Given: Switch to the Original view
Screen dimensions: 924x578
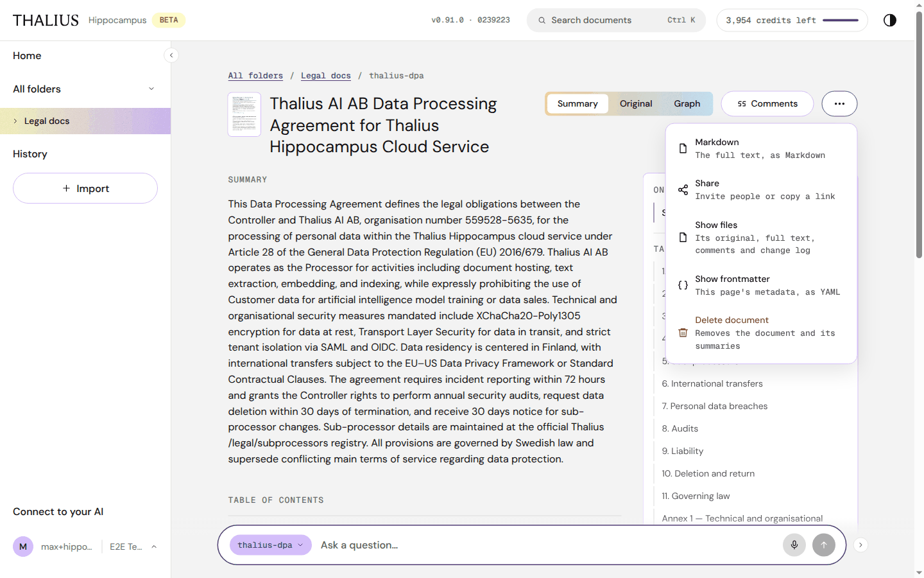Looking at the screenshot, I should [x=636, y=103].
